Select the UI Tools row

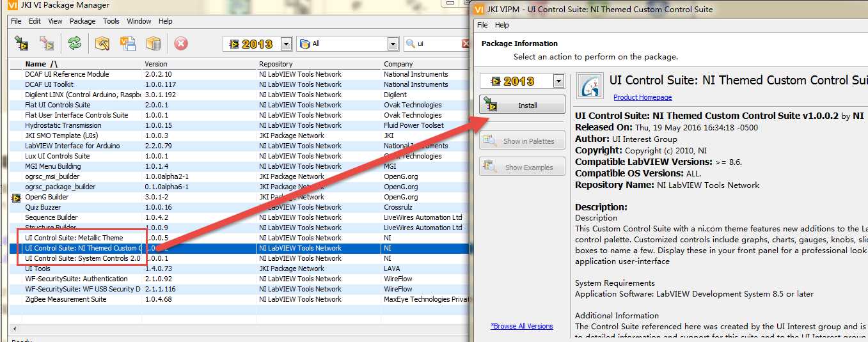coord(239,268)
